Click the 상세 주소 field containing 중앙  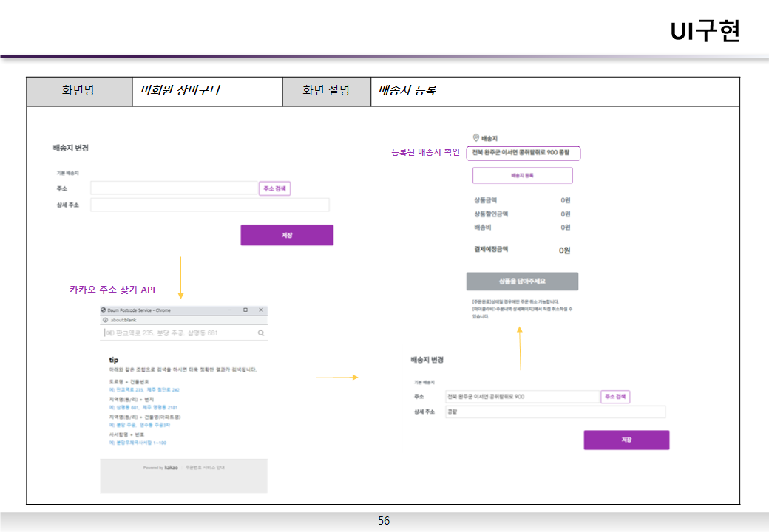(x=555, y=412)
